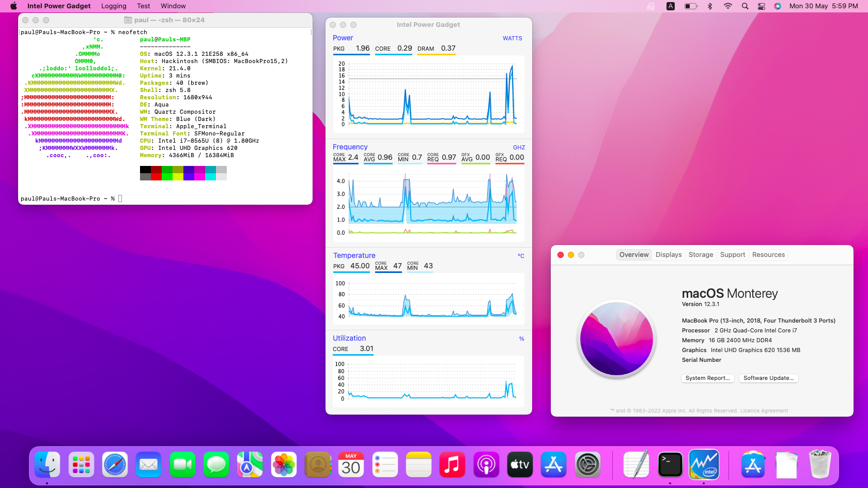The image size is (868, 488).
Task: Open Photos from the dock
Action: [284, 464]
